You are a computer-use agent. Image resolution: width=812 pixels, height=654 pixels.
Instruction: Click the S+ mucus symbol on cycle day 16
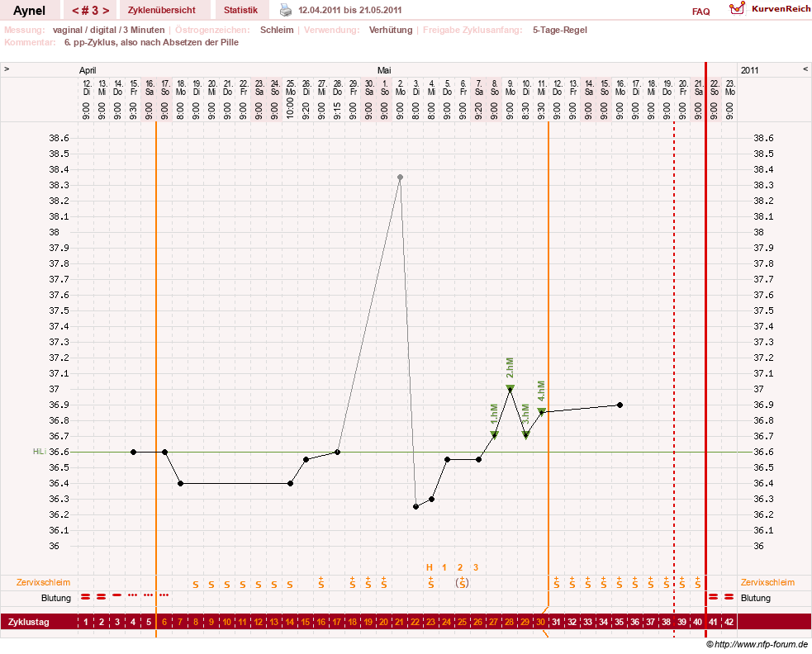point(321,582)
